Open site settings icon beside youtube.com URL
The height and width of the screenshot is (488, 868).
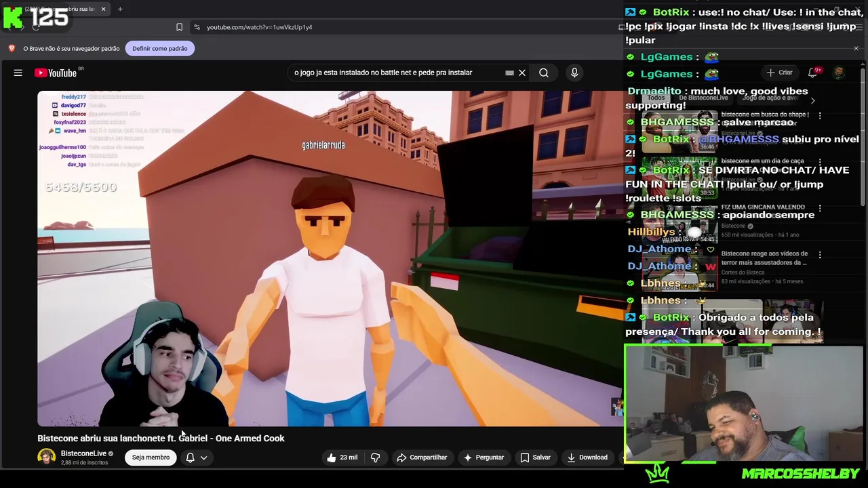[x=197, y=27]
